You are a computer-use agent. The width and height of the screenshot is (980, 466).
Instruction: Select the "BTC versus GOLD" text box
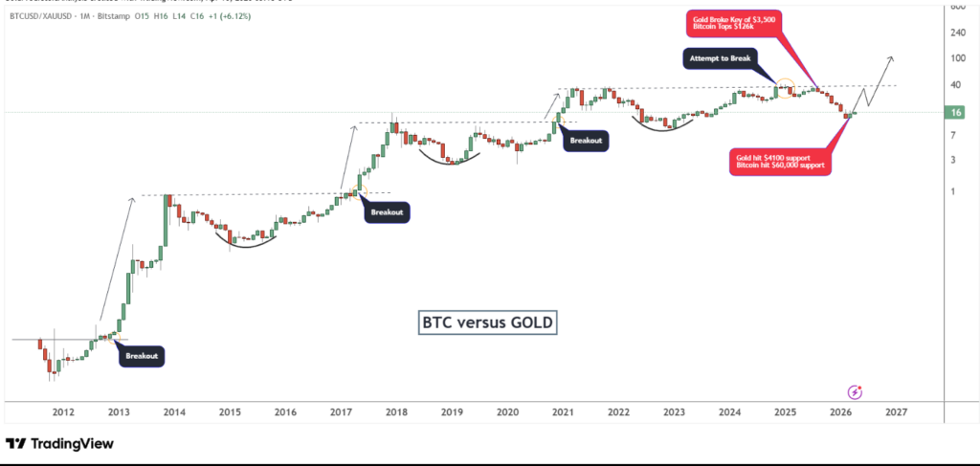[488, 322]
